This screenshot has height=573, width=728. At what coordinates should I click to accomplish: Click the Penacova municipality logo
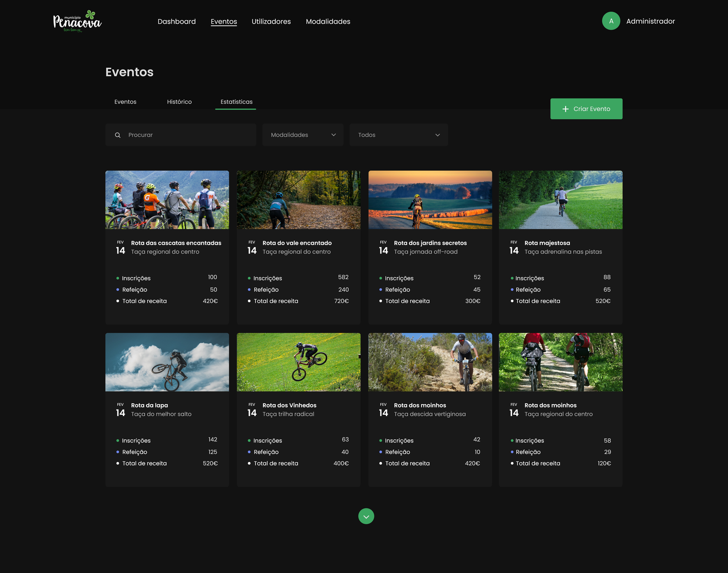(77, 21)
